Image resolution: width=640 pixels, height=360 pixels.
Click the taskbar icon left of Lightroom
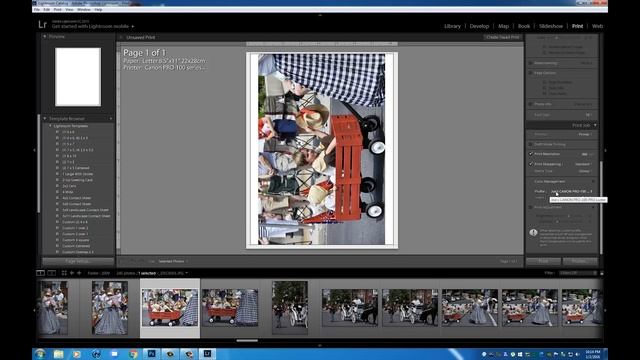click(189, 354)
